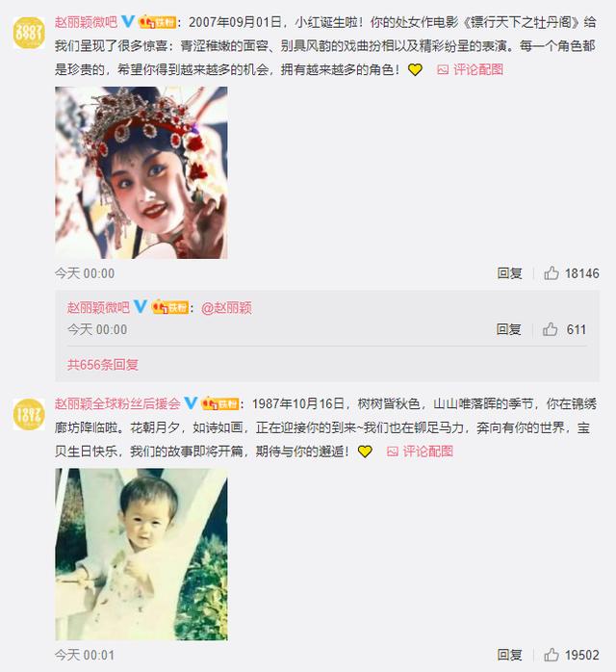This screenshot has height=672, width=616.
Task: Open avatar of 赵丽颖微吧 commenter
Action: [29, 33]
